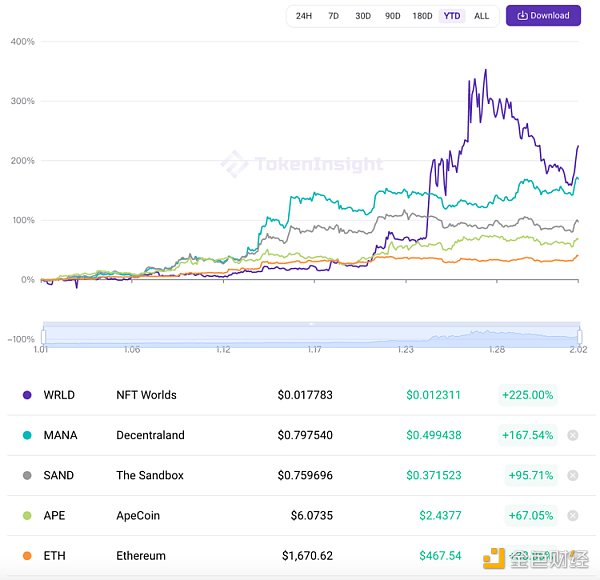This screenshot has height=580, width=600.
Task: Click the orange ETH legend dot
Action: 27,555
